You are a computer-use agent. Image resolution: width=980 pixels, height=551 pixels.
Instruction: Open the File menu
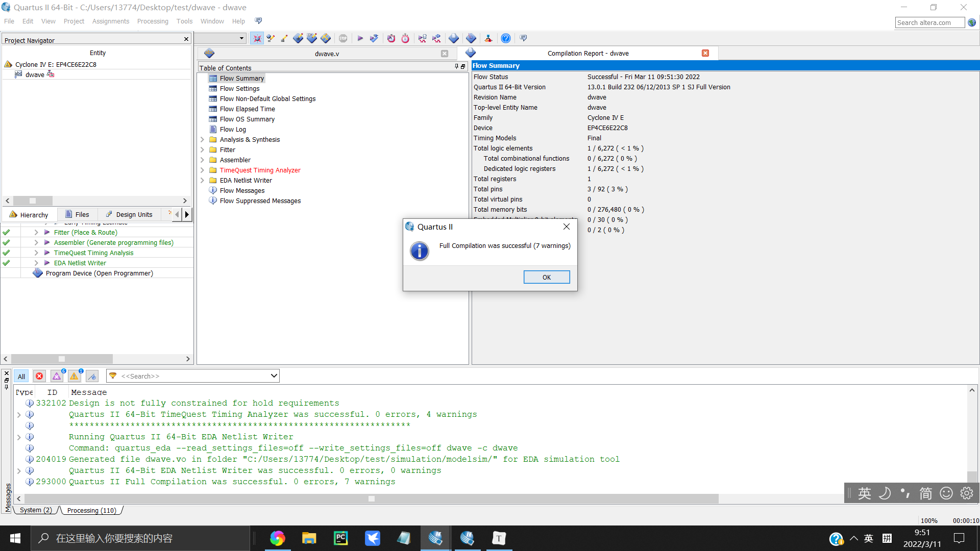[9, 21]
